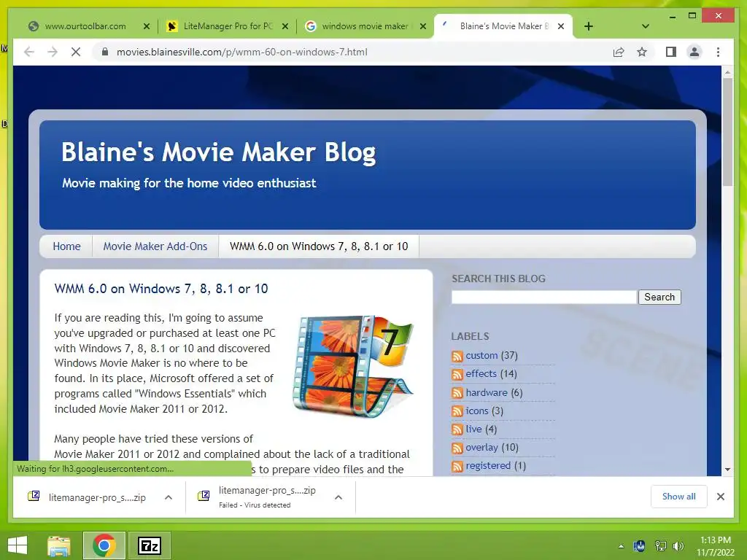Open the side panel icon
747x560 pixels.
click(x=671, y=52)
